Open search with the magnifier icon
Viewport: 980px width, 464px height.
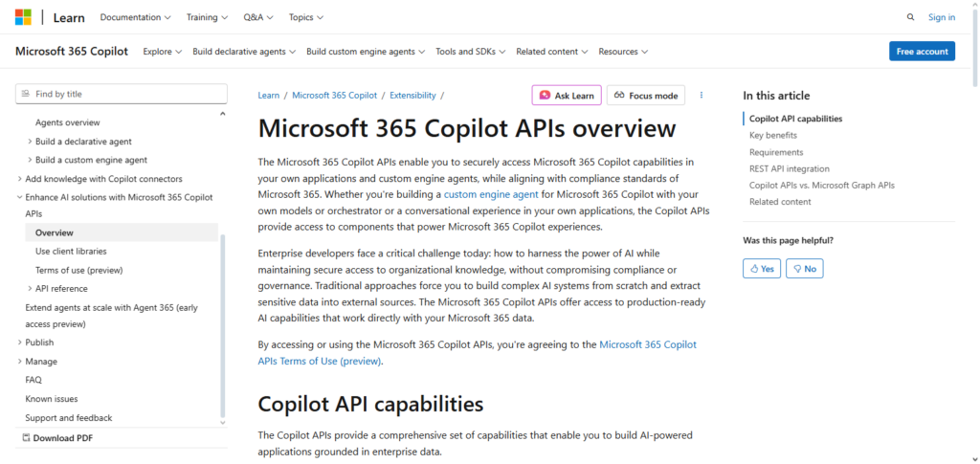pos(911,17)
